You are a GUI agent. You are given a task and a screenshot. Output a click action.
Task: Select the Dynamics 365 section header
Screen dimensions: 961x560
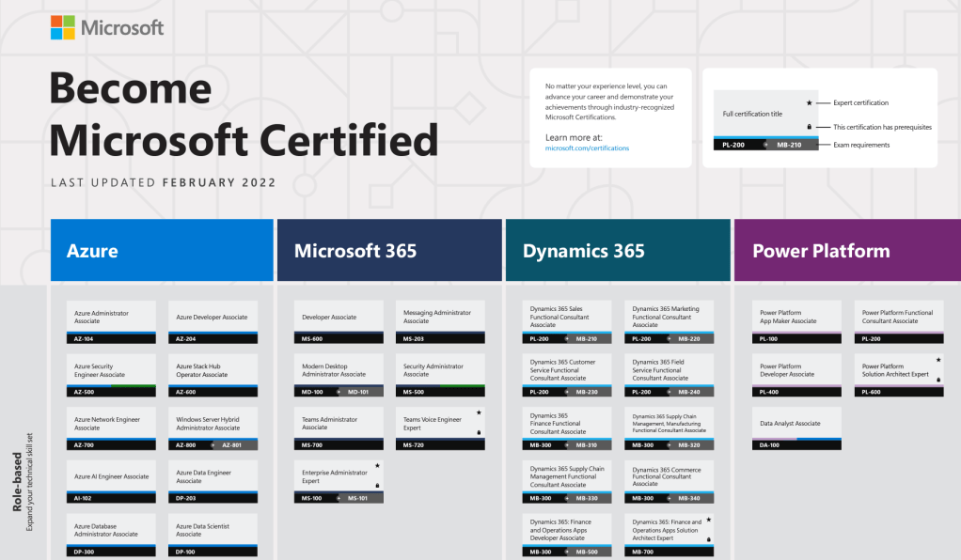618,250
